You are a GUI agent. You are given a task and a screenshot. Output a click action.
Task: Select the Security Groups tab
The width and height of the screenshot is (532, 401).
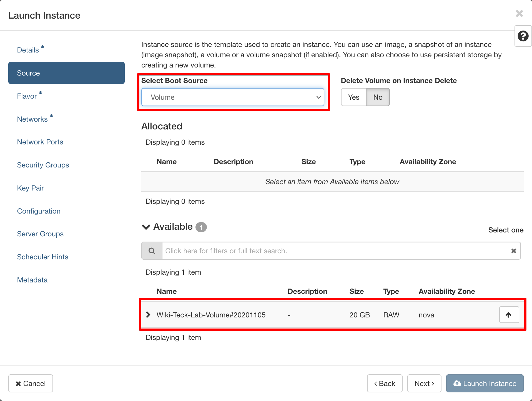coord(43,165)
